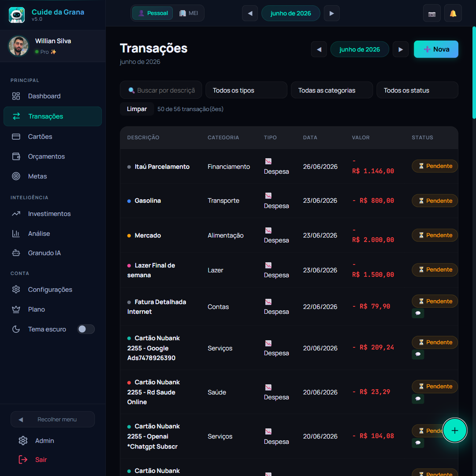The height and width of the screenshot is (476, 476).
Task: Click the Cartões card icon
Action: tap(16, 137)
